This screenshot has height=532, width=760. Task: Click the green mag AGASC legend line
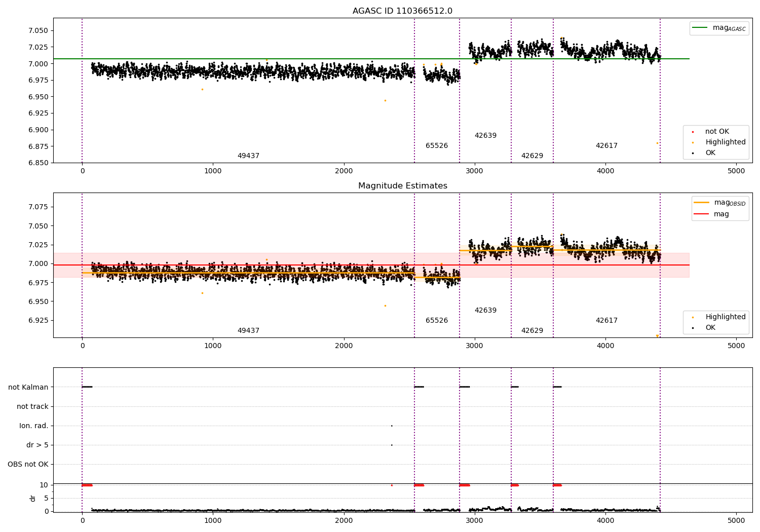[701, 28]
